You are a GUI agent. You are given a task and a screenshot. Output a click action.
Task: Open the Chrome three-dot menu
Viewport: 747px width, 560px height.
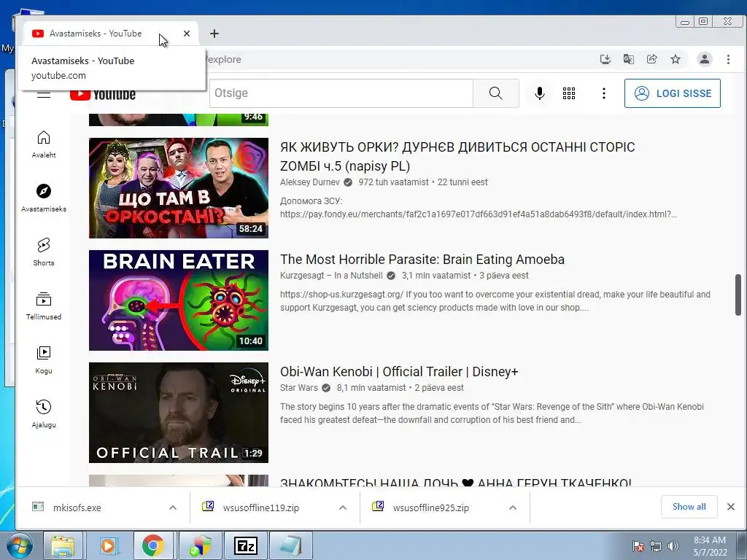point(728,59)
